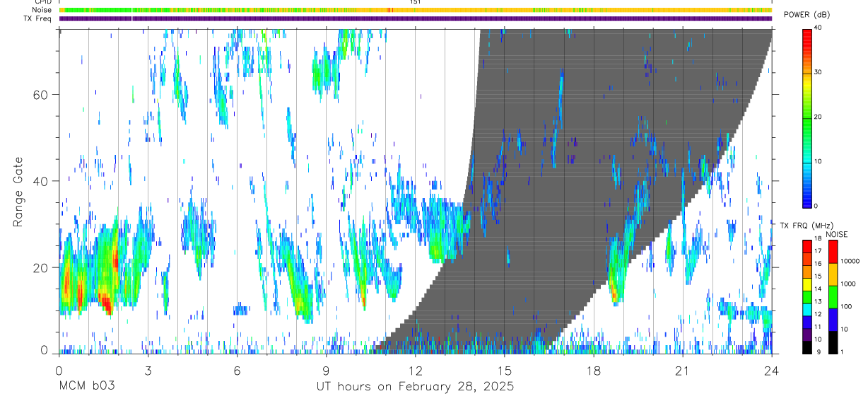Select the 18 tick on TX FRQ scale
Viewport: 868px width, 401px height.
(x=818, y=238)
